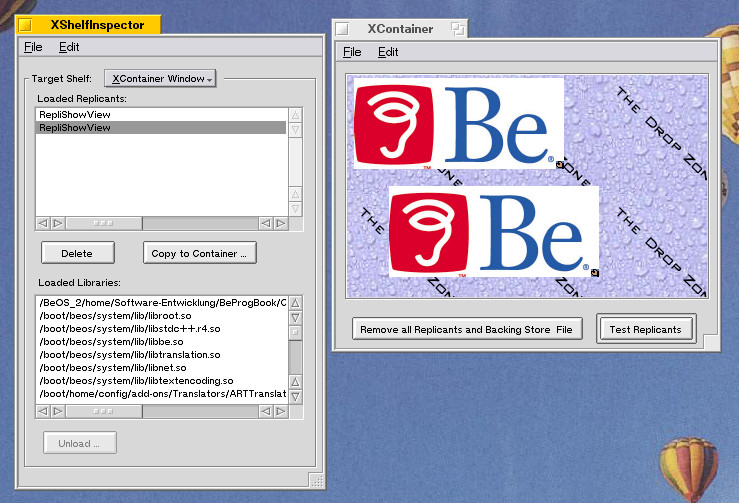Open File menu in XContainer window
The width and height of the screenshot is (739, 503).
(x=352, y=52)
